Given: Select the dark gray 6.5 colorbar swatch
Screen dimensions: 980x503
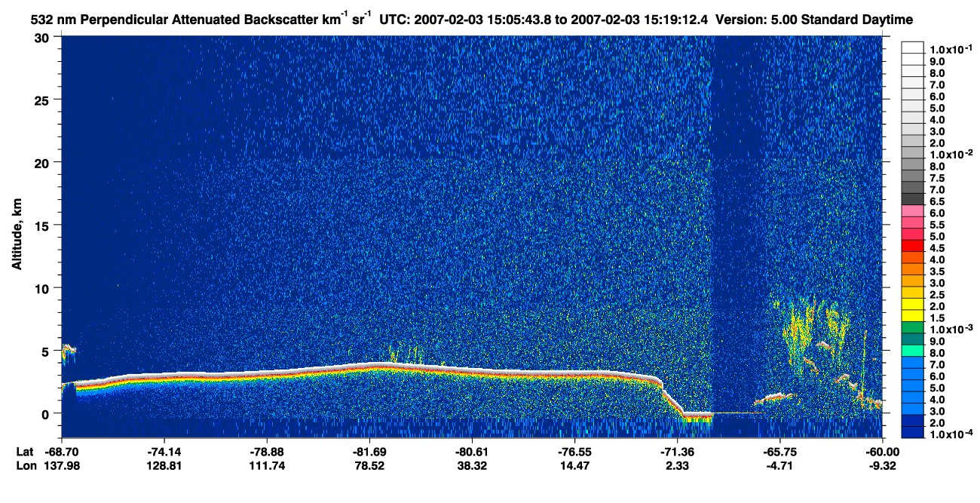Looking at the screenshot, I should pyautogui.click(x=912, y=201).
